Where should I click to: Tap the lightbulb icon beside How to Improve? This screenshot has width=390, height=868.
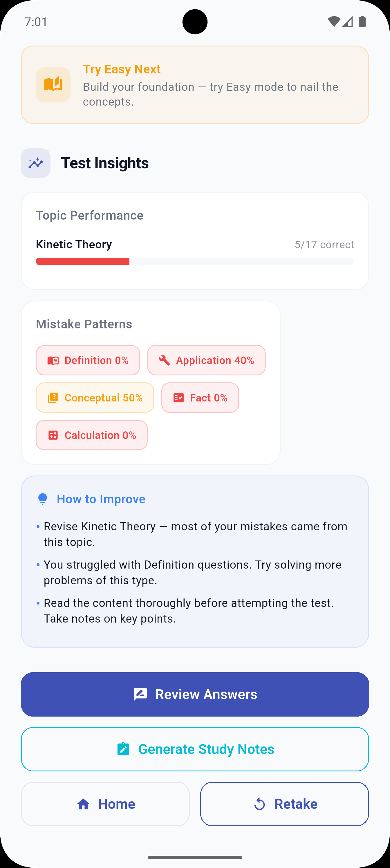click(42, 499)
